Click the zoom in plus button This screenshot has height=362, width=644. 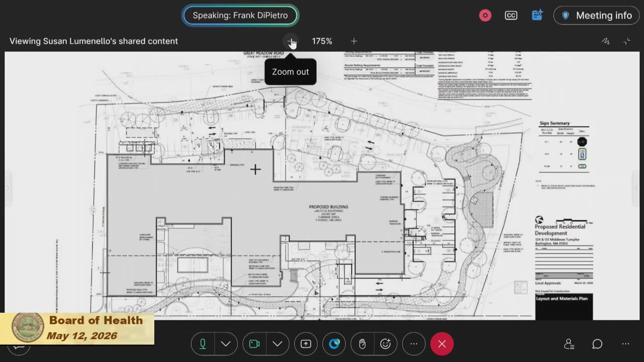coord(354,41)
